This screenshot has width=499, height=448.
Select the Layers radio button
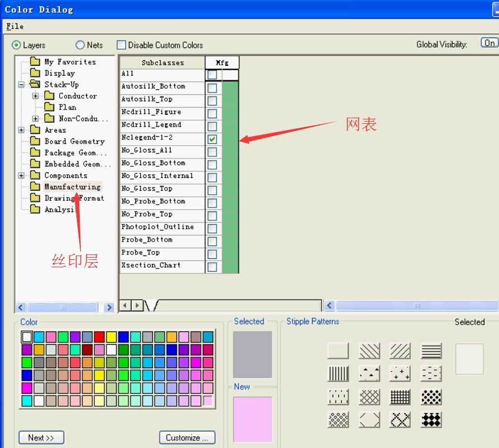16,45
